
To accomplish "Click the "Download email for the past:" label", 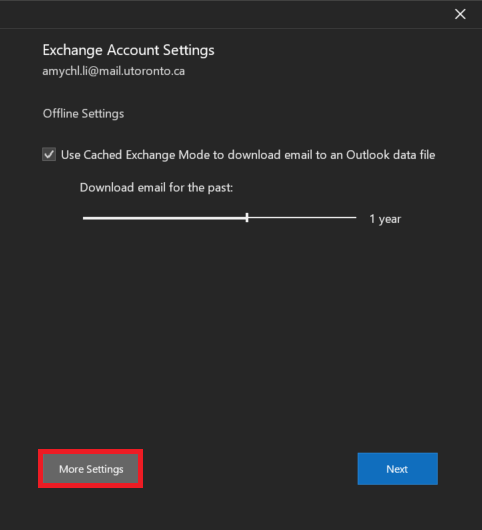I will tap(156, 187).
